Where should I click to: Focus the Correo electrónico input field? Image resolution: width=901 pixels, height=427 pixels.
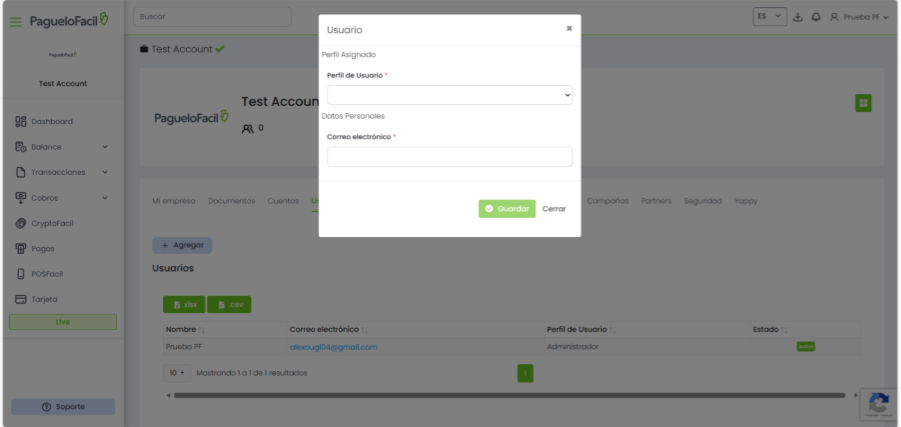tap(449, 157)
